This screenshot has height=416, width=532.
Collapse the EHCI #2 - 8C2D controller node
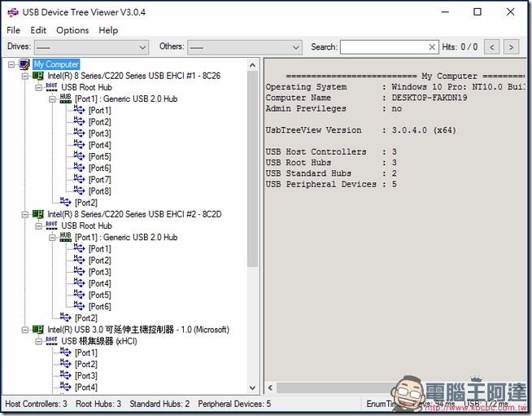pos(25,214)
